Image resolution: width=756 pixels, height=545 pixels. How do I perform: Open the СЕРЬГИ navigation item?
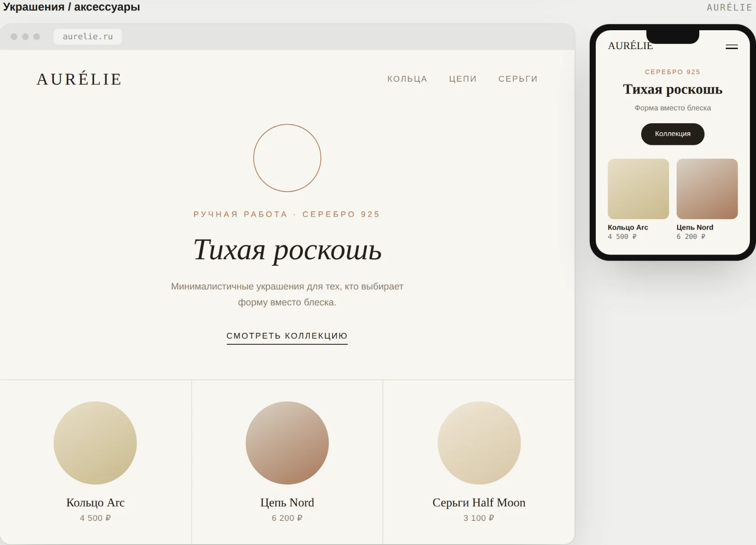coord(518,79)
